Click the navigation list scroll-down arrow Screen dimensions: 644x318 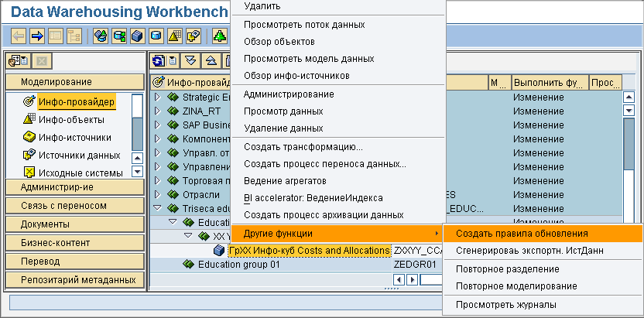point(138,172)
